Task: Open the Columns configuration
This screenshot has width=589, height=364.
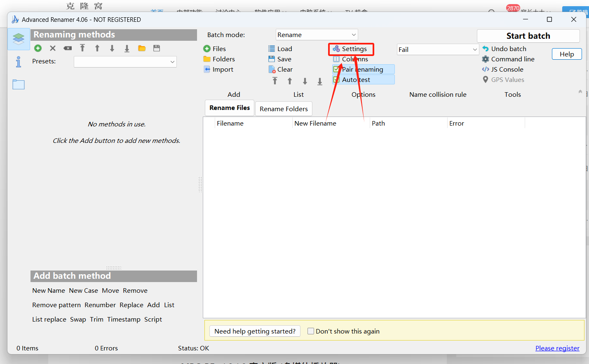Action: (351, 59)
